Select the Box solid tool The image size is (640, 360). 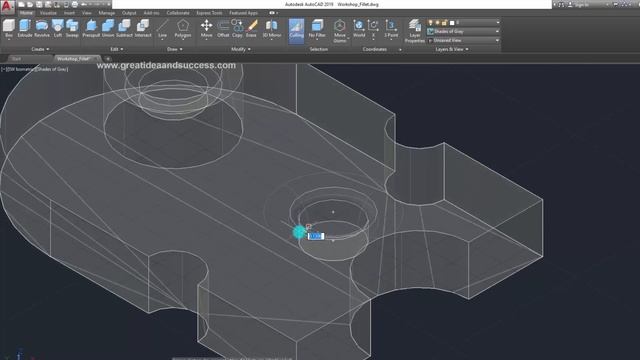pos(9,28)
